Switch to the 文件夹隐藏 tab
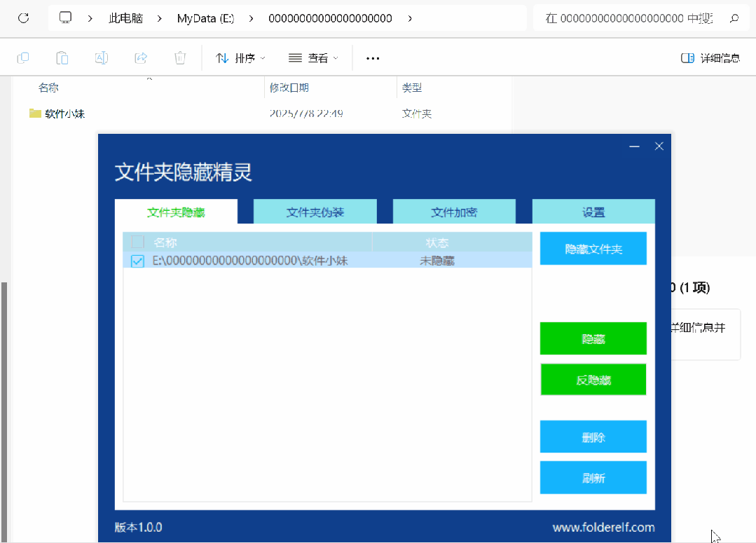756x543 pixels. pos(176,212)
